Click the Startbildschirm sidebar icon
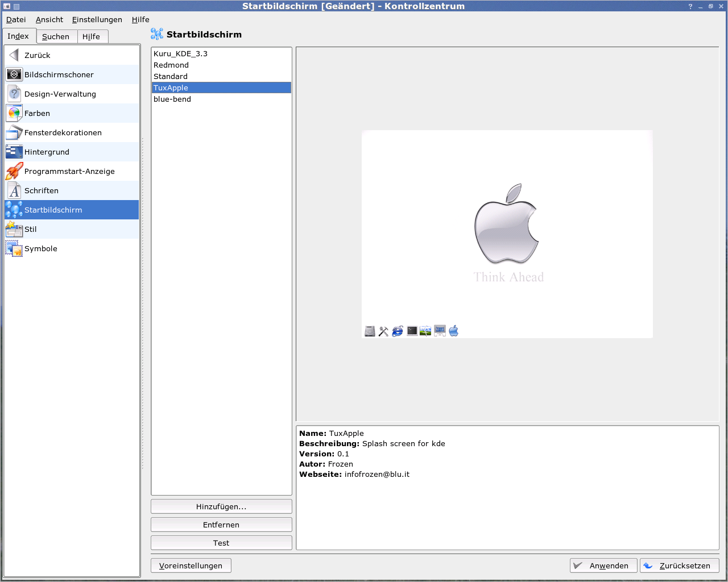This screenshot has height=582, width=728. point(14,210)
